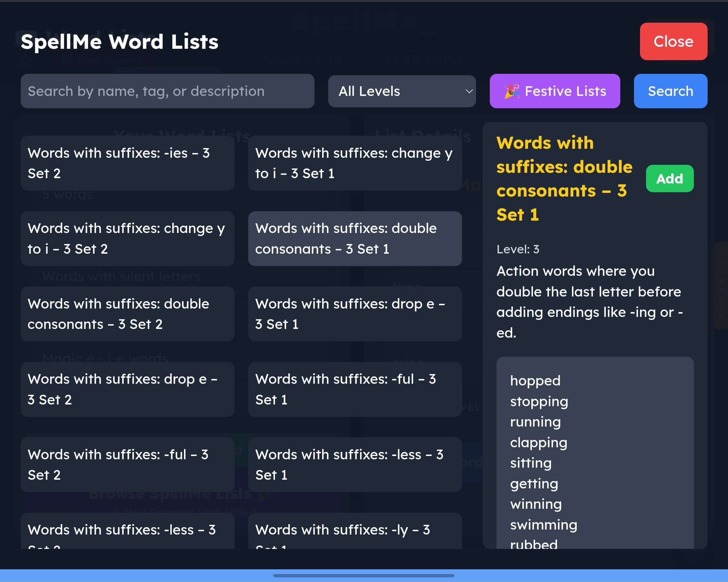
Task: Click the blue Search button
Action: point(670,91)
